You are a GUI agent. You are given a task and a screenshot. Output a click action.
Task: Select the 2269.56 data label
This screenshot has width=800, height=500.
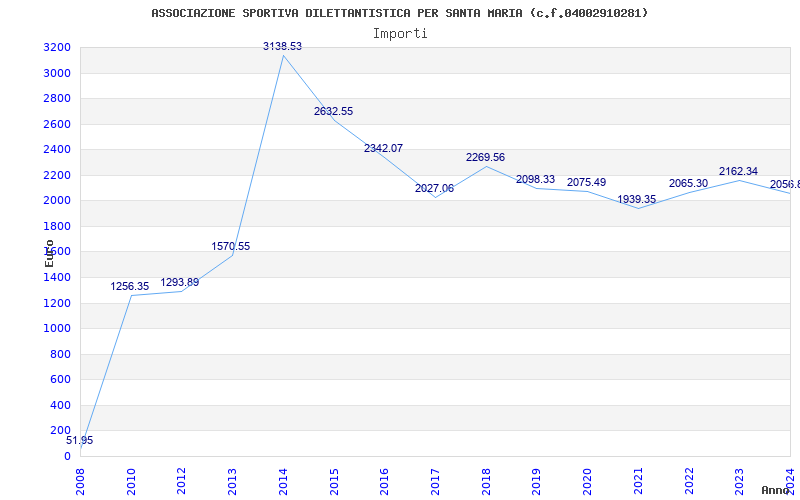tap(485, 157)
